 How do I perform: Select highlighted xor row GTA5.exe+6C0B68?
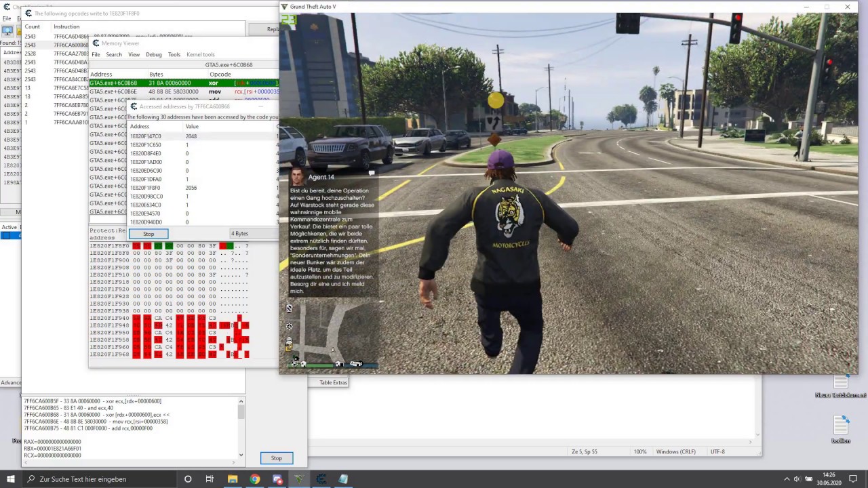tap(184, 83)
